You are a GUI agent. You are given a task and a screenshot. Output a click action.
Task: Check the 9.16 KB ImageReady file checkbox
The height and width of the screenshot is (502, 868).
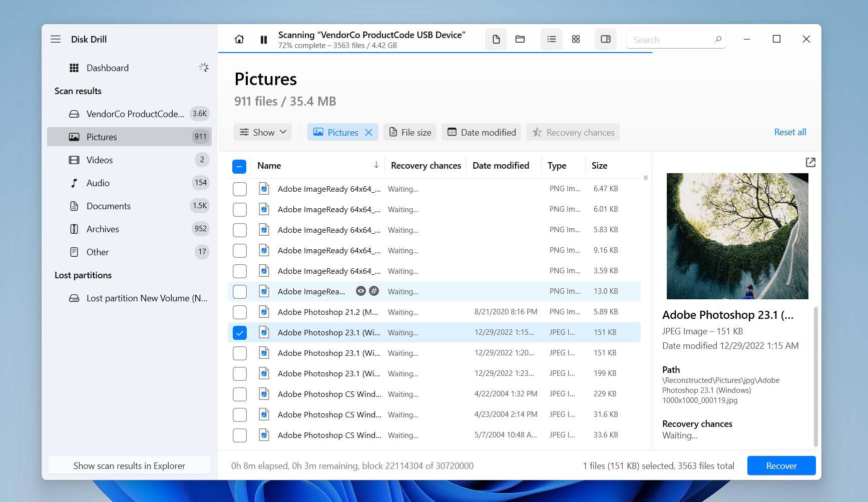point(240,251)
